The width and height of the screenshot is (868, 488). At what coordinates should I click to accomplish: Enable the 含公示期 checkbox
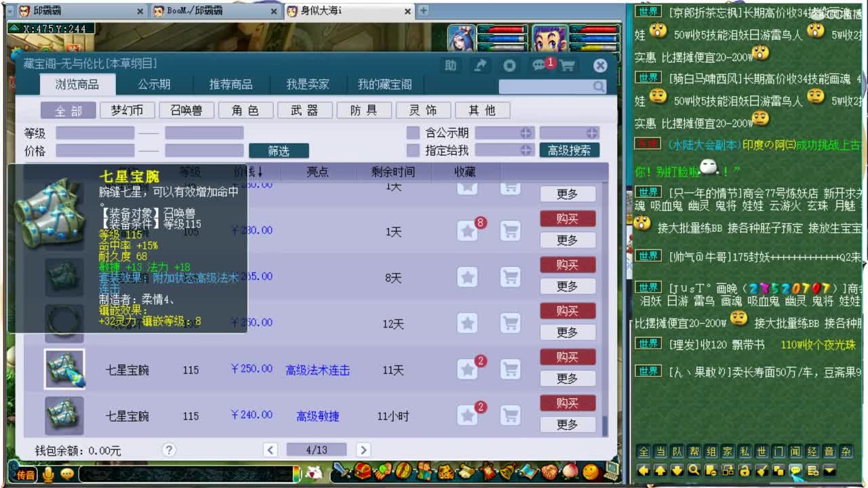412,133
